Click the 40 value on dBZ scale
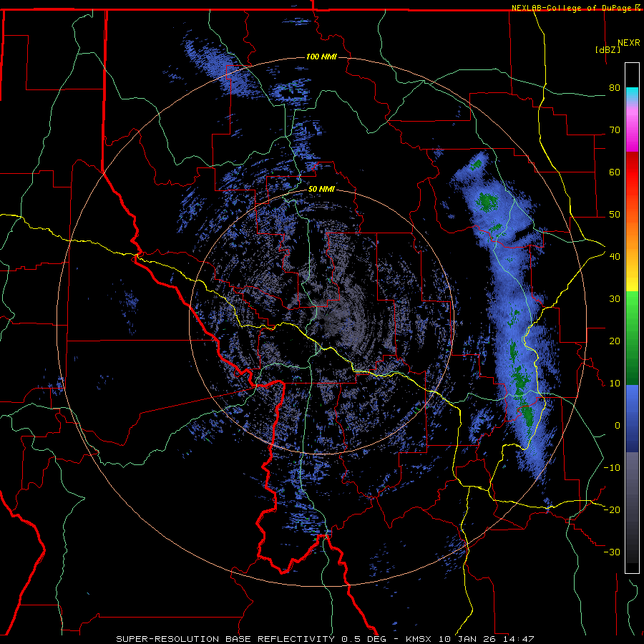 (615, 256)
